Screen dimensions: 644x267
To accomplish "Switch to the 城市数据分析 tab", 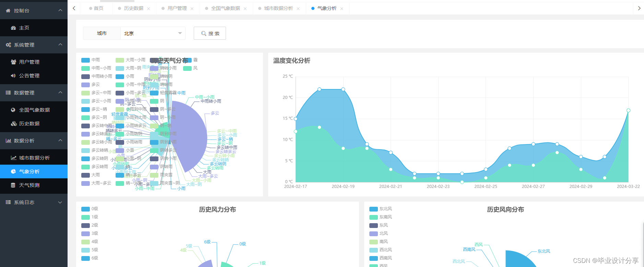I will tap(278, 8).
